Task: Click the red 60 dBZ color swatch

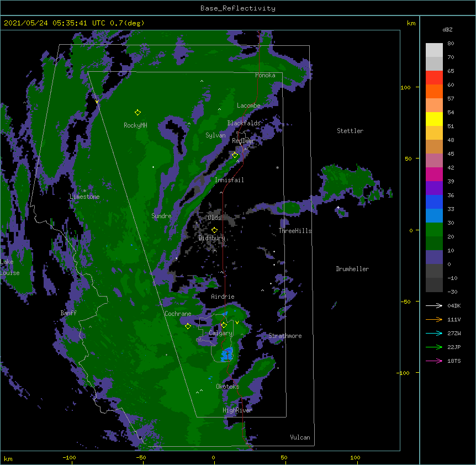Action: 434,78
